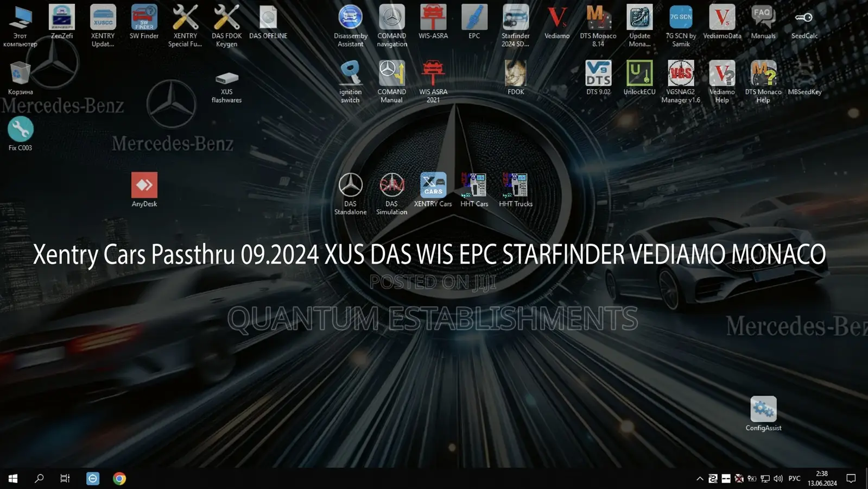Open taskbar search magnifier

(39, 478)
